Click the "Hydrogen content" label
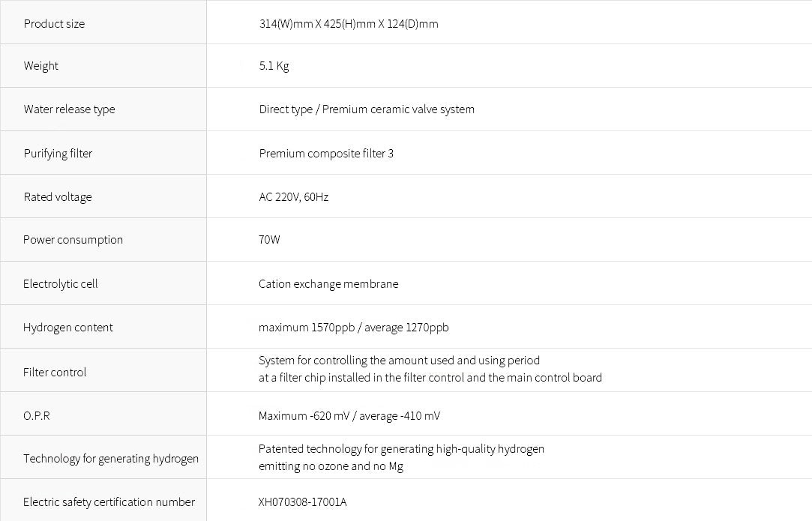The width and height of the screenshot is (812, 521). coord(67,328)
